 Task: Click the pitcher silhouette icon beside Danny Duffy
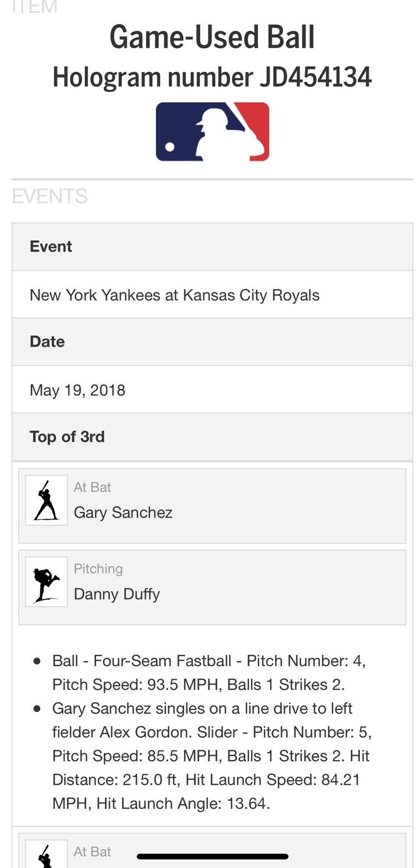[46, 582]
